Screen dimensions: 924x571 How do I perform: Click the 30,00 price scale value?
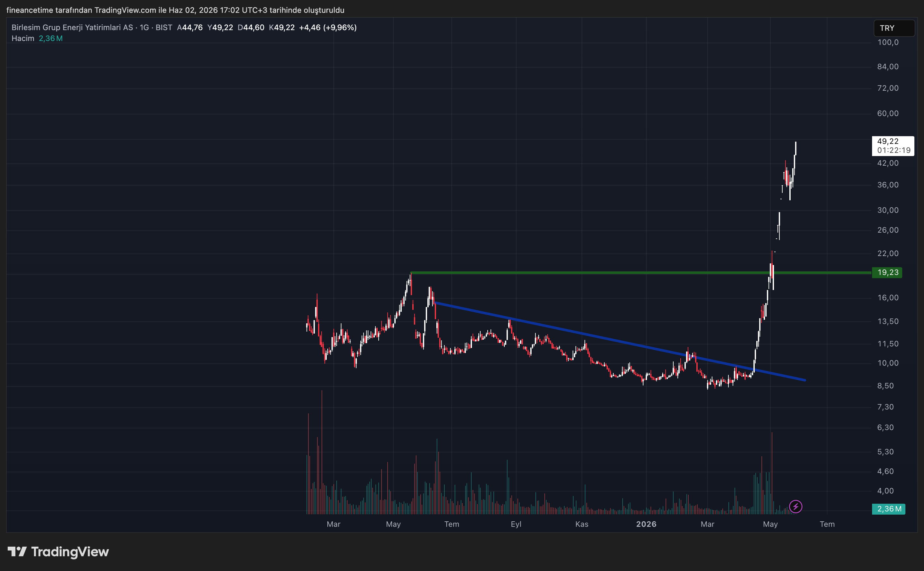pos(888,210)
